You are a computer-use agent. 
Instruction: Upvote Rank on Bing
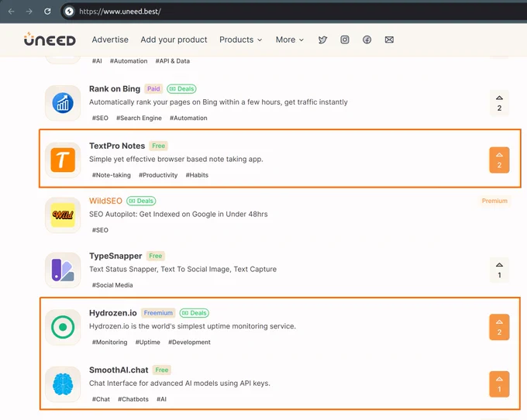click(499, 103)
